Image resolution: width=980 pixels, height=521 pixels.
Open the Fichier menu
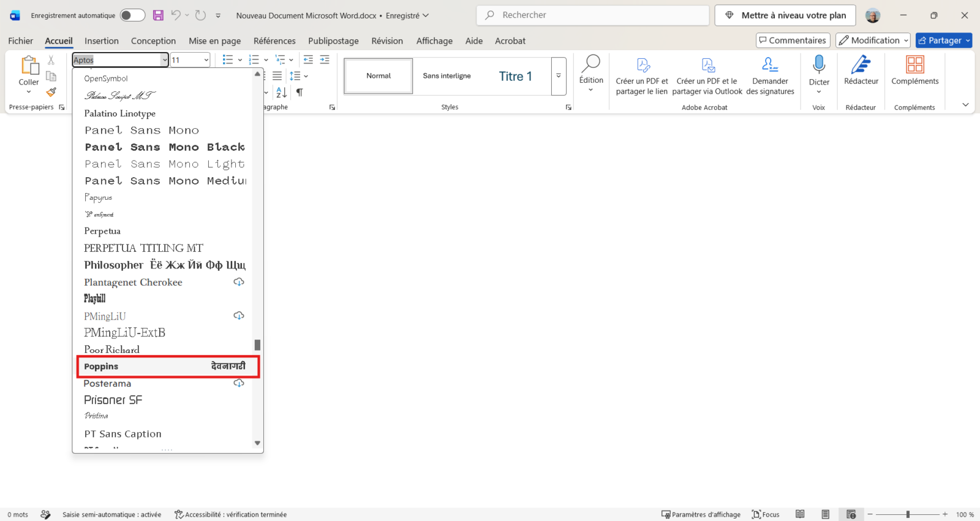(21, 41)
